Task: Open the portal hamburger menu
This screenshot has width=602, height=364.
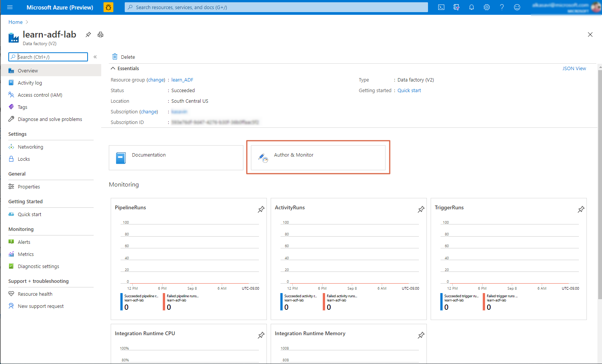Action: point(10,7)
